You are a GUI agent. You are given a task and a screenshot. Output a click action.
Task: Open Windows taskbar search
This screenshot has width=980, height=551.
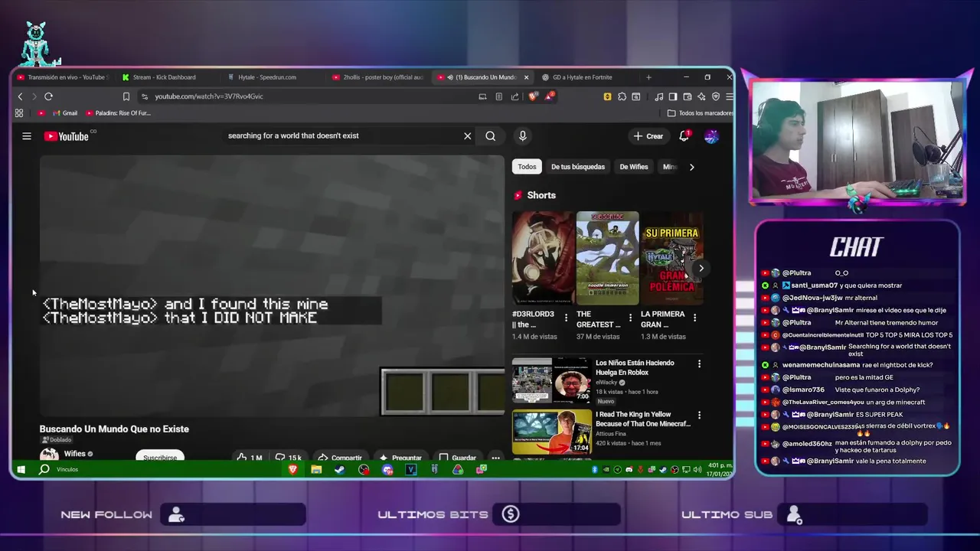pyautogui.click(x=44, y=469)
